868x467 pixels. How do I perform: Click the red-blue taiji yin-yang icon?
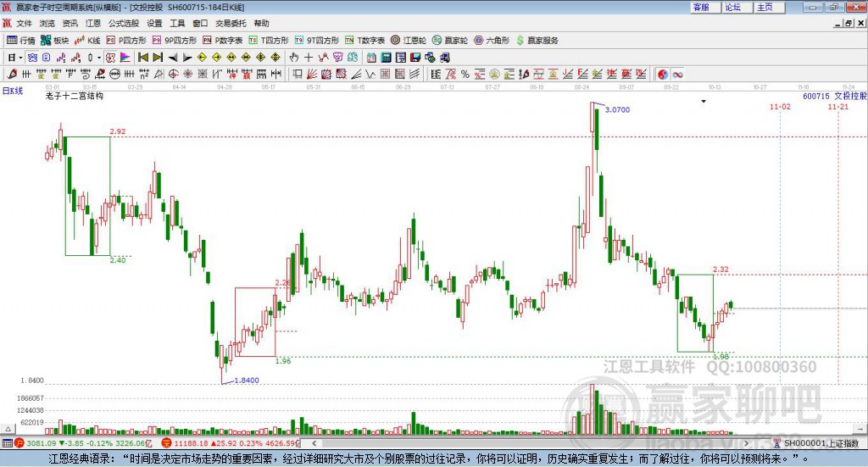click(x=663, y=74)
